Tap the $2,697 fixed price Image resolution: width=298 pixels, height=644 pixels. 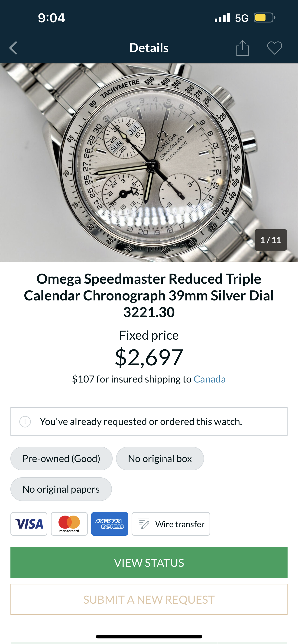coord(149,357)
